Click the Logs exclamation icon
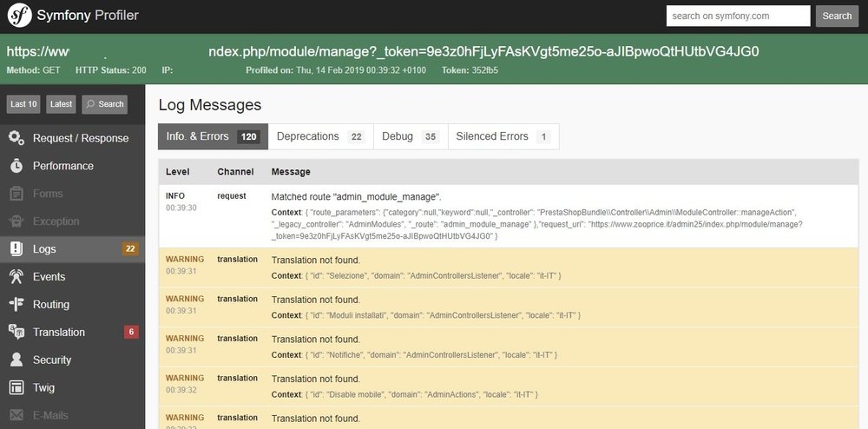 16,249
